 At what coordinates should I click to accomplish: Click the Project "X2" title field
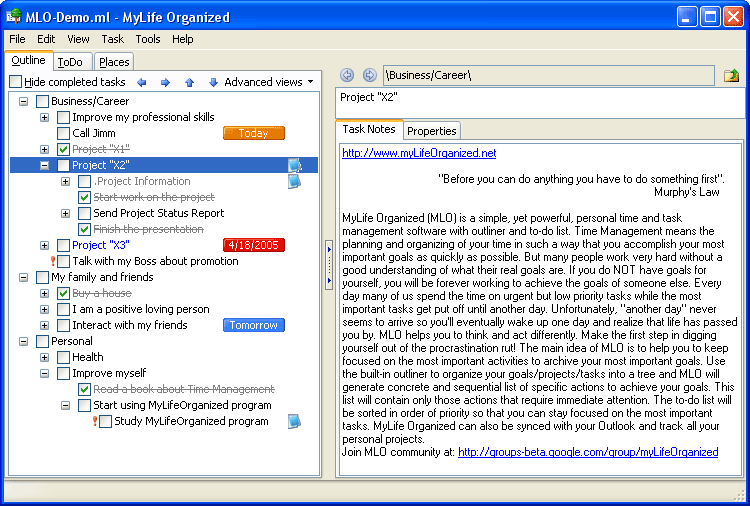pyautogui.click(x=541, y=103)
